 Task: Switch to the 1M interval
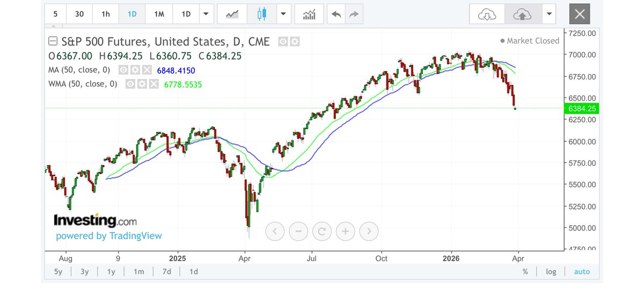159,14
